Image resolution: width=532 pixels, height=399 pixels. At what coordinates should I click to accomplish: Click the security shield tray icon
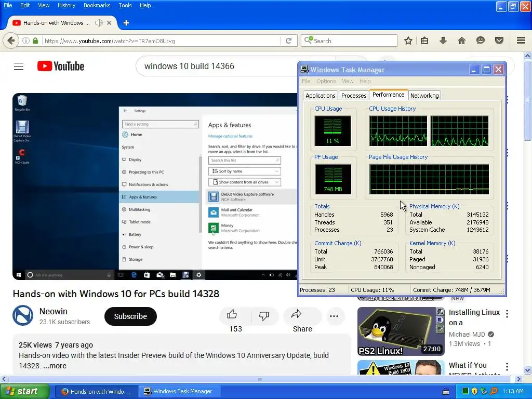pyautogui.click(x=474, y=391)
